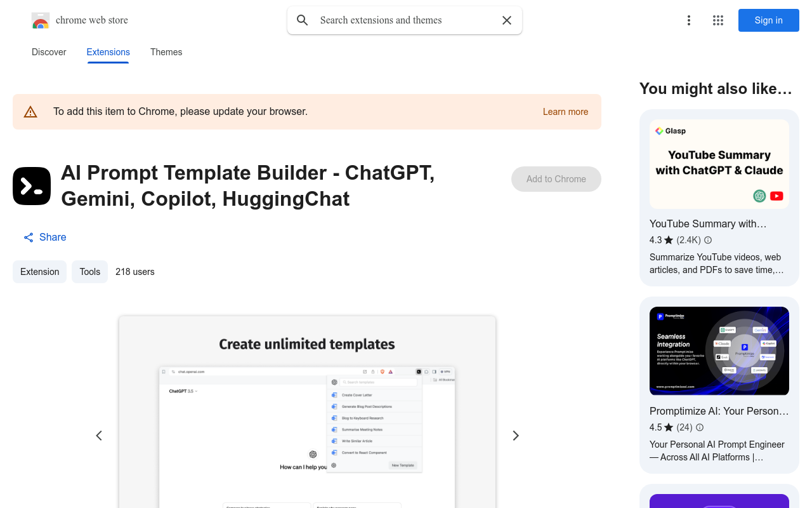Click the Summarize YouTube videos description text
Image resolution: width=812 pixels, height=508 pixels.
coord(716,264)
